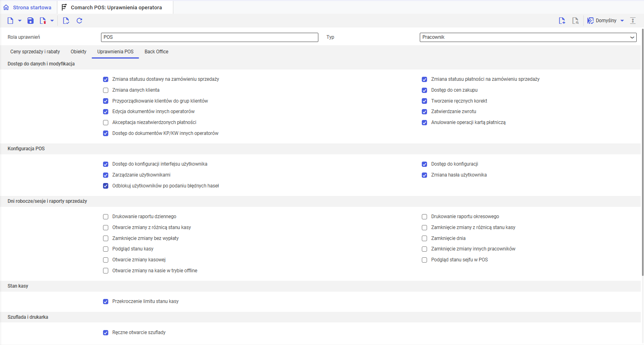
Task: Check Drukowanie raportu dziennego
Action: pyautogui.click(x=106, y=217)
